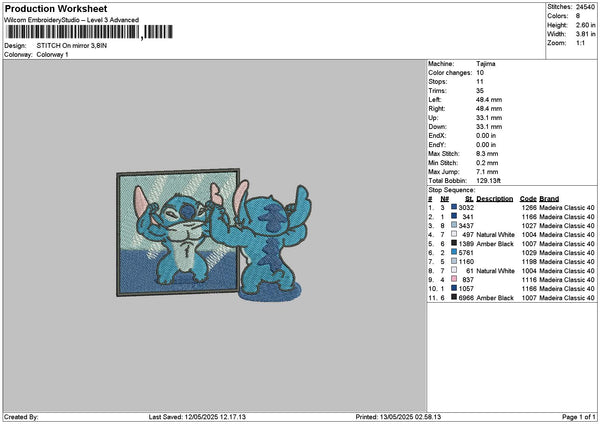Image resolution: width=600 pixels, height=424 pixels.
Task: Click the Machine value "Tajima"
Action: click(486, 64)
